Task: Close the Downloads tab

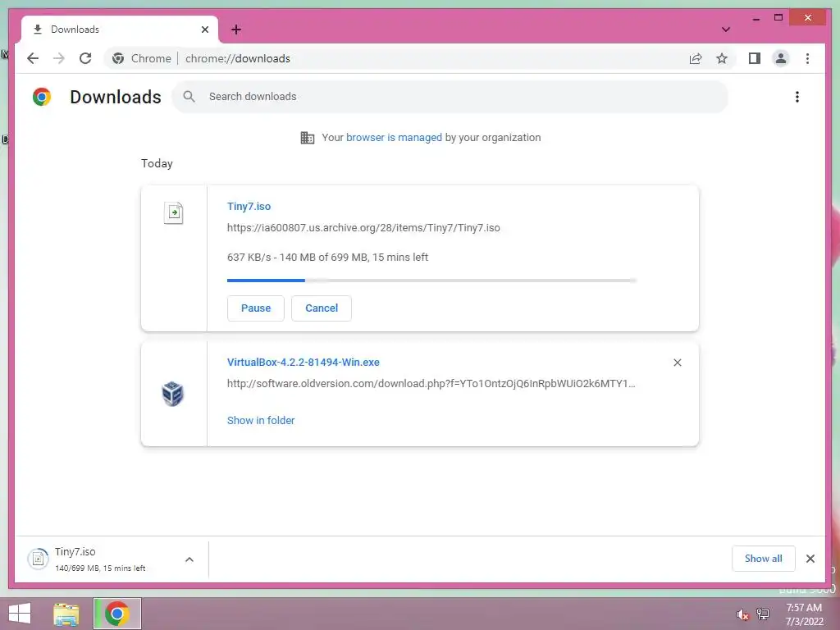Action: point(204,30)
